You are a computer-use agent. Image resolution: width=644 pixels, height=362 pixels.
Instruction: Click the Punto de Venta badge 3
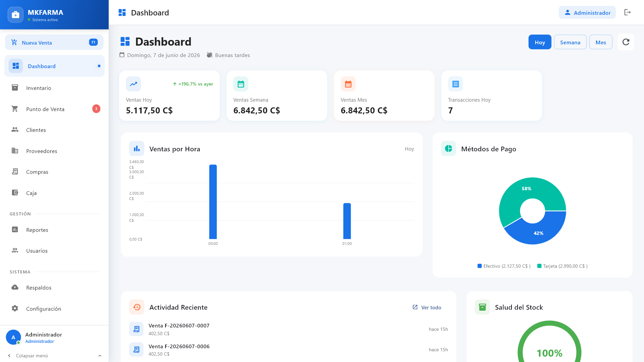(x=96, y=109)
